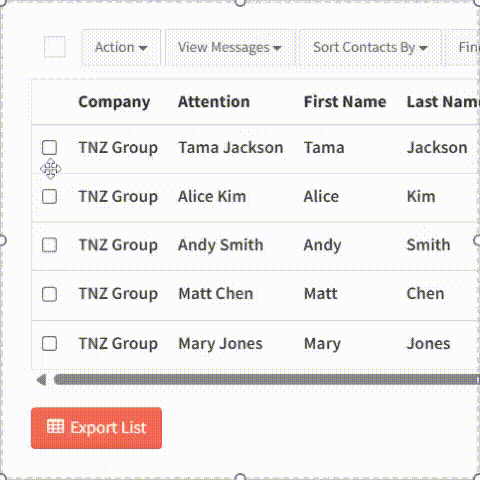The image size is (480, 480).
Task: Click the Alice Kim attention cell
Action: point(212,196)
